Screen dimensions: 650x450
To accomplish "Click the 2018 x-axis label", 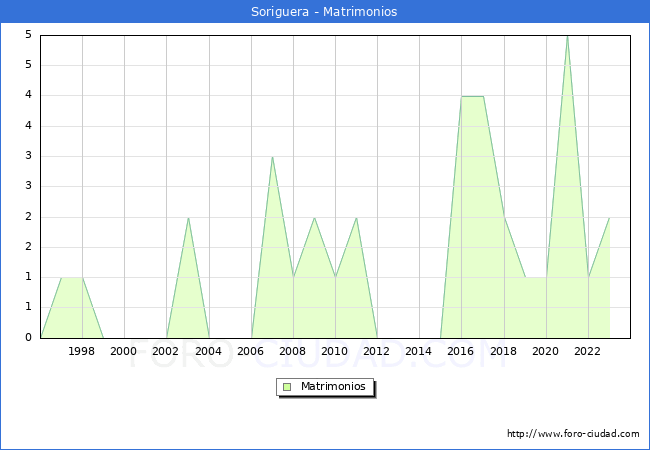I will click(x=503, y=351).
